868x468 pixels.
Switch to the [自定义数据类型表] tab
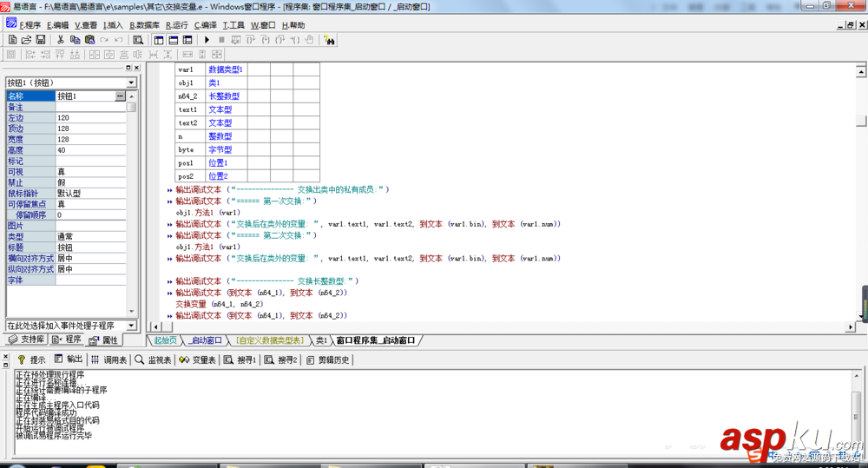(270, 340)
